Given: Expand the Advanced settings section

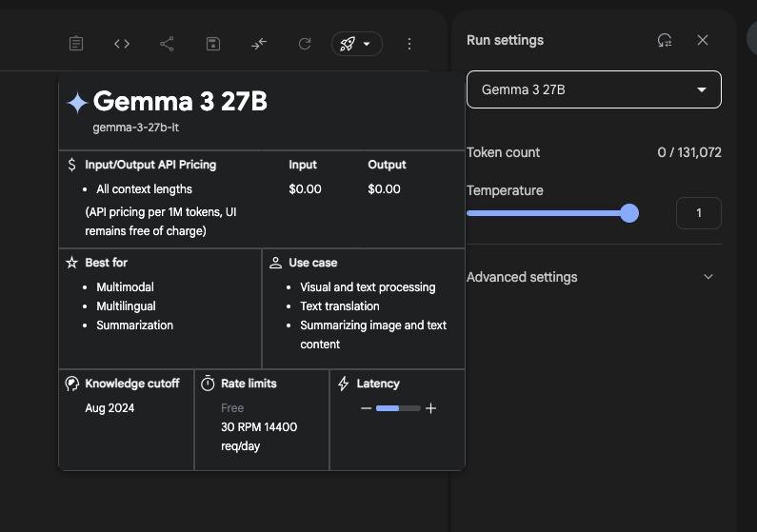Looking at the screenshot, I should (707, 277).
